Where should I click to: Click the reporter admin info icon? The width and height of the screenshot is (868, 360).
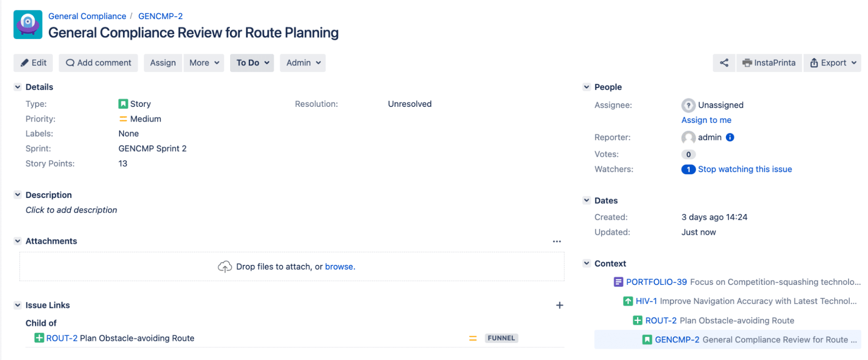pos(730,137)
